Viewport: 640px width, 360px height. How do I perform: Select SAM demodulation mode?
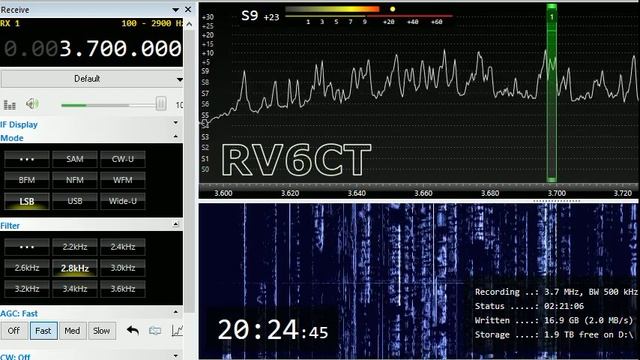[x=75, y=159]
